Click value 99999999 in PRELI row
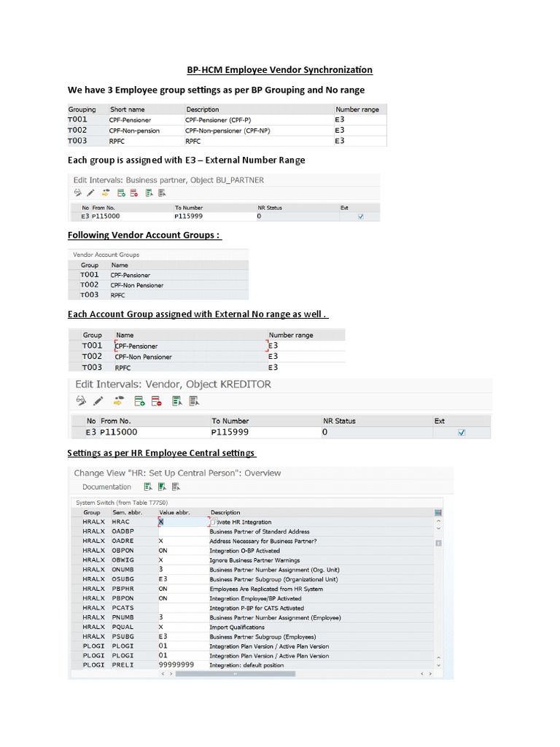Viewport: 560px width, 747px height. (176, 665)
